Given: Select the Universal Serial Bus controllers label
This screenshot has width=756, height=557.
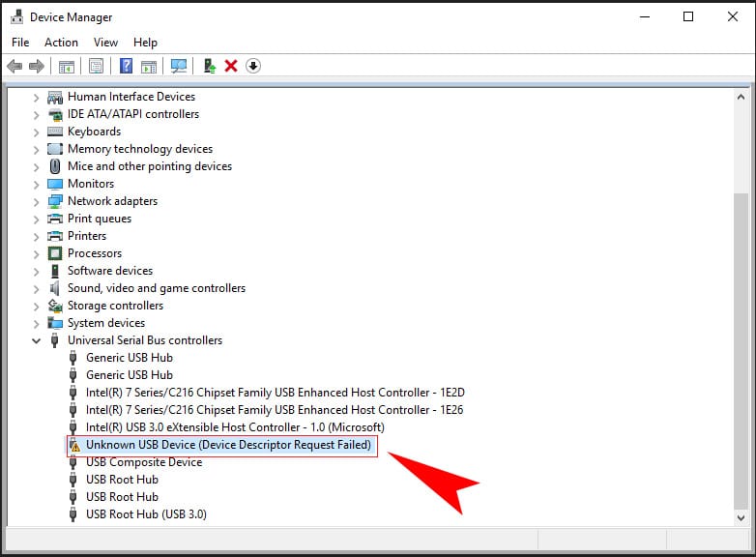Looking at the screenshot, I should tap(145, 340).
